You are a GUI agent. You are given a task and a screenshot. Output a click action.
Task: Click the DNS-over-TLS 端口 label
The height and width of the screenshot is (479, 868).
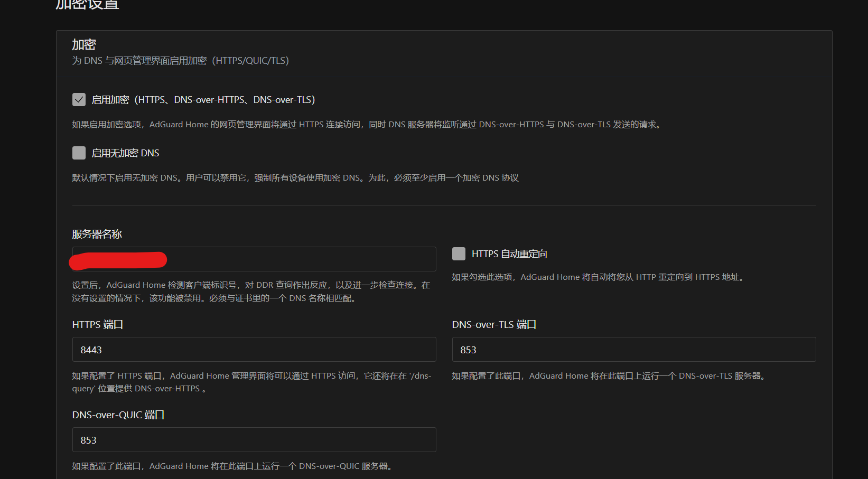494,324
